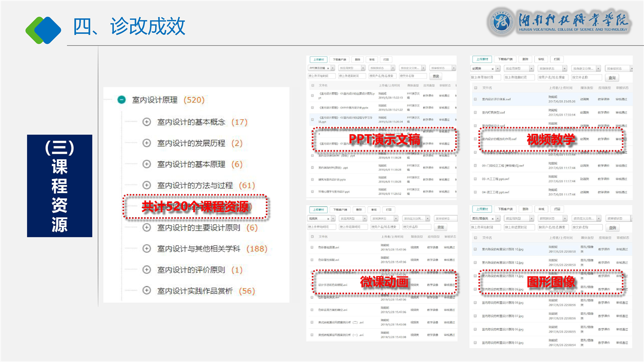Expand 室内设计的基本原理 with its plus icon
Screen dimensions: 644x362
[146, 164]
